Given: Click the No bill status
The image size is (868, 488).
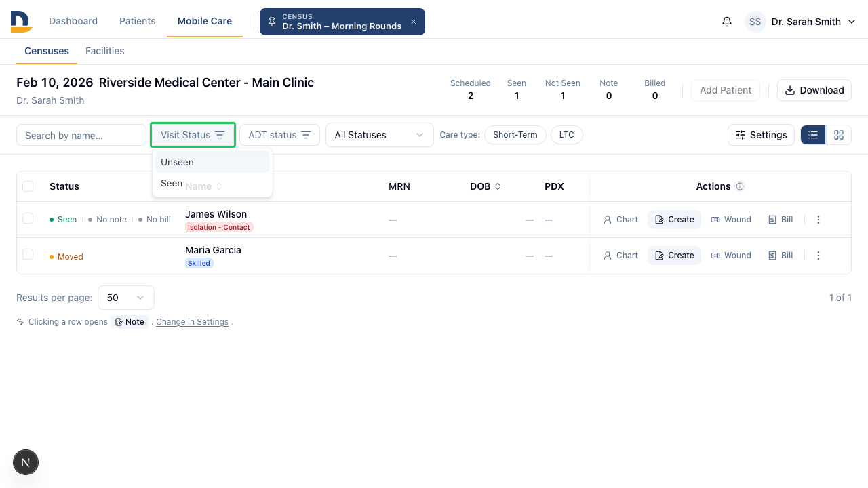Looking at the screenshot, I should (x=154, y=220).
